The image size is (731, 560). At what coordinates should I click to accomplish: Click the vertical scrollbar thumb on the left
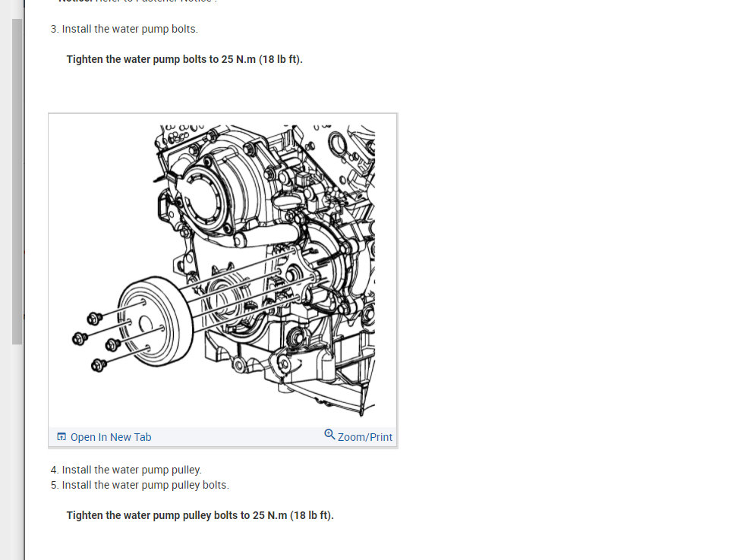point(17,181)
